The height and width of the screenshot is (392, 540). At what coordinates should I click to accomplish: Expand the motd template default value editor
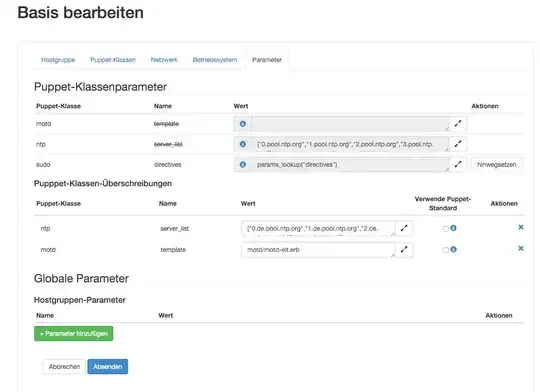pos(458,124)
